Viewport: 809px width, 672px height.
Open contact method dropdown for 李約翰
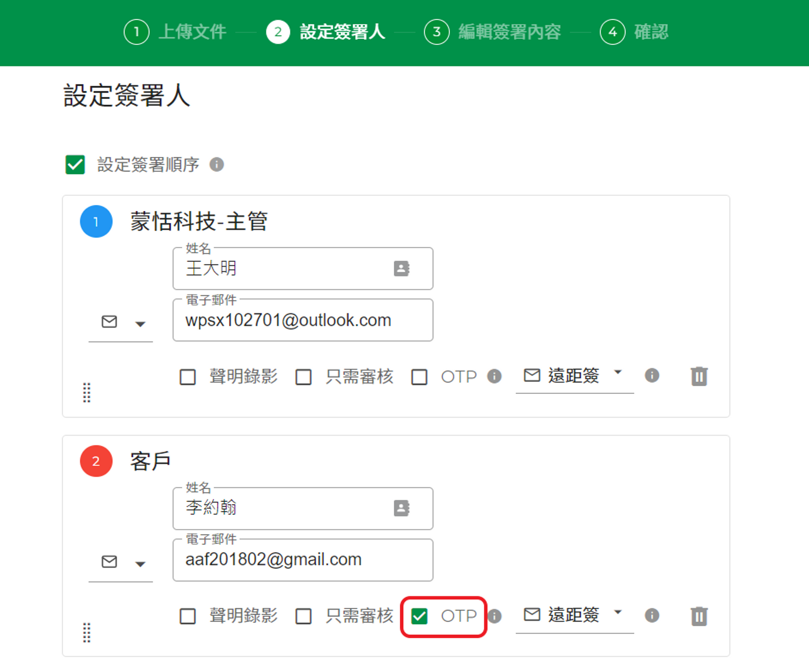tap(121, 563)
